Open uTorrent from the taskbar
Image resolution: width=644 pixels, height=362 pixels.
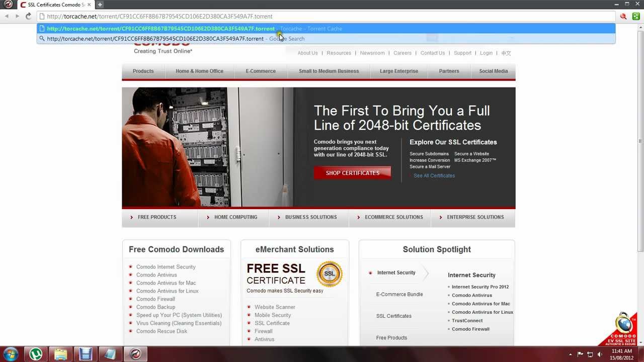36,354
